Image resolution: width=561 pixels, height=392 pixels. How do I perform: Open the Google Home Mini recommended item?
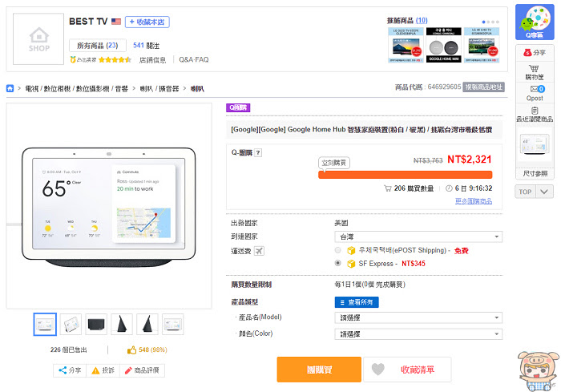pyautogui.click(x=444, y=46)
